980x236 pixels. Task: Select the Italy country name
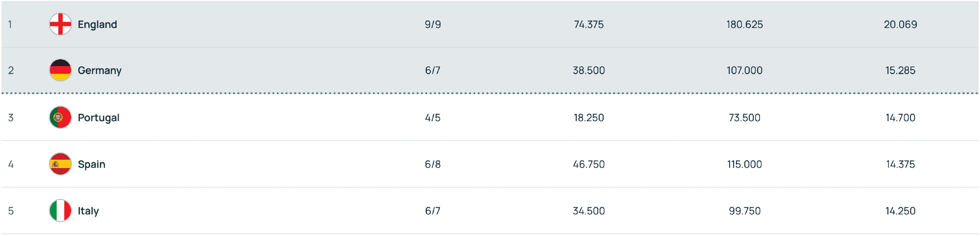tap(88, 211)
